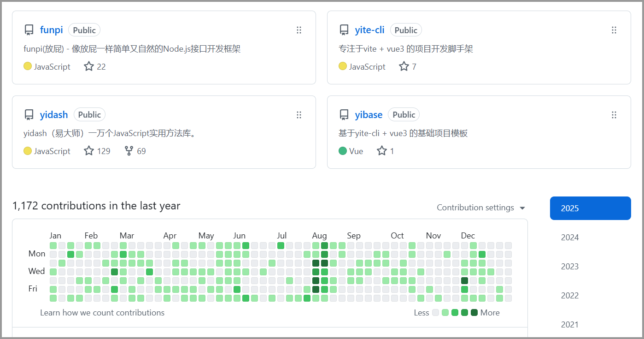644x339 pixels.
Task: Click the darkest green legend square
Action: (x=474, y=313)
